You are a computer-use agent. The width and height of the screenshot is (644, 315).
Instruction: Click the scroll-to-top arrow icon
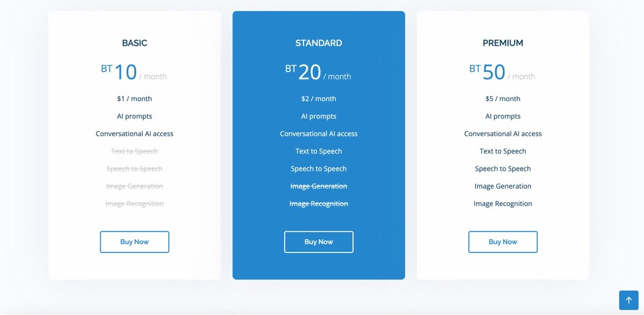[x=629, y=300]
